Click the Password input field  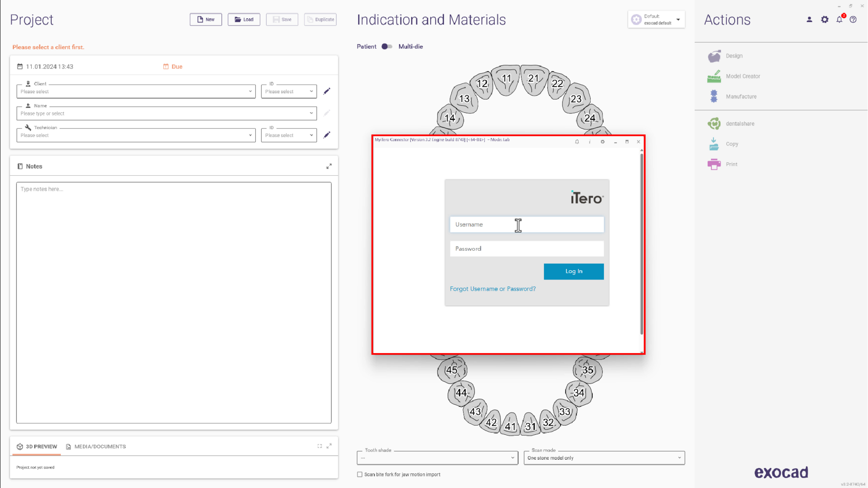click(x=527, y=249)
